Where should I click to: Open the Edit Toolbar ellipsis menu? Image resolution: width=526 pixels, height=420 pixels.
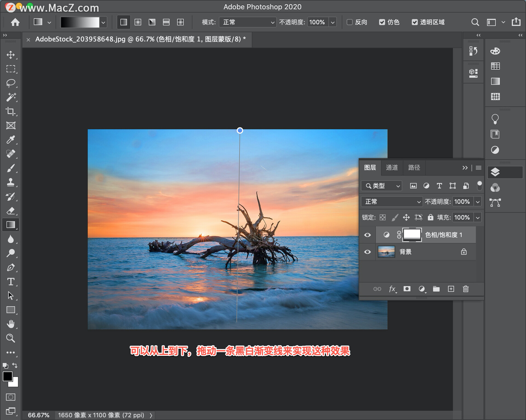click(x=11, y=353)
